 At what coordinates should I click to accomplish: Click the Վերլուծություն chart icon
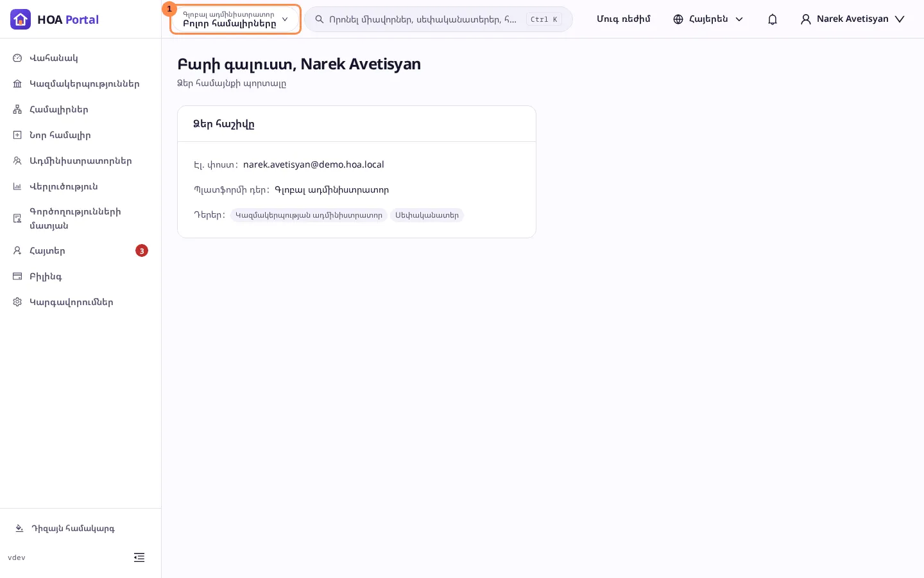[x=17, y=186]
